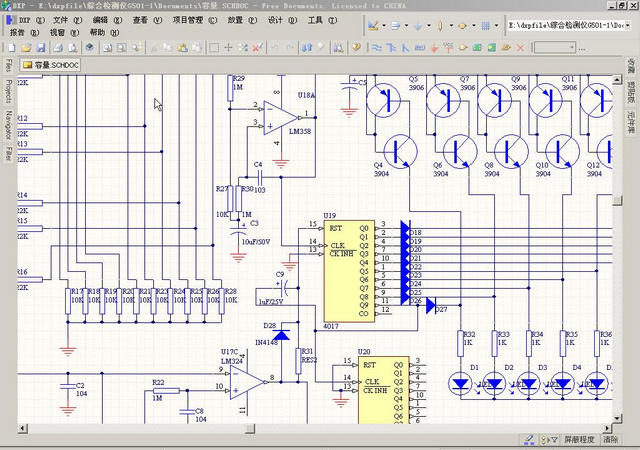Click the zoom area icon
640x450 pixels.
[122, 48]
